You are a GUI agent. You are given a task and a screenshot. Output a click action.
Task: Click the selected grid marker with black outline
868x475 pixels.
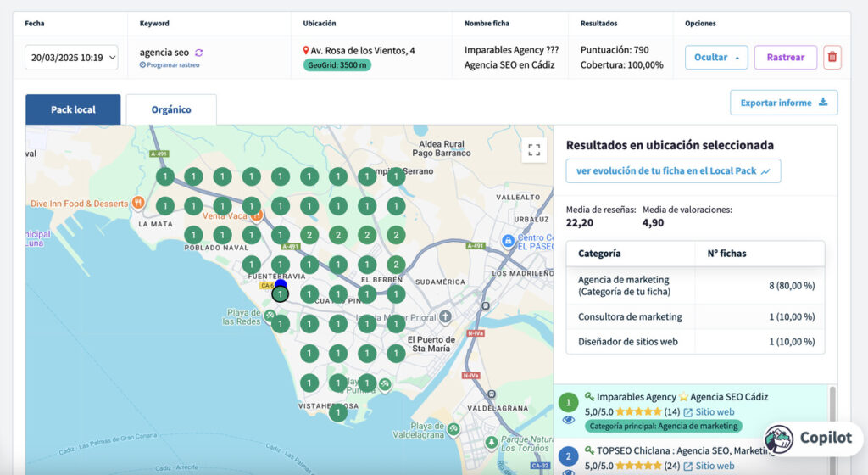(x=281, y=294)
